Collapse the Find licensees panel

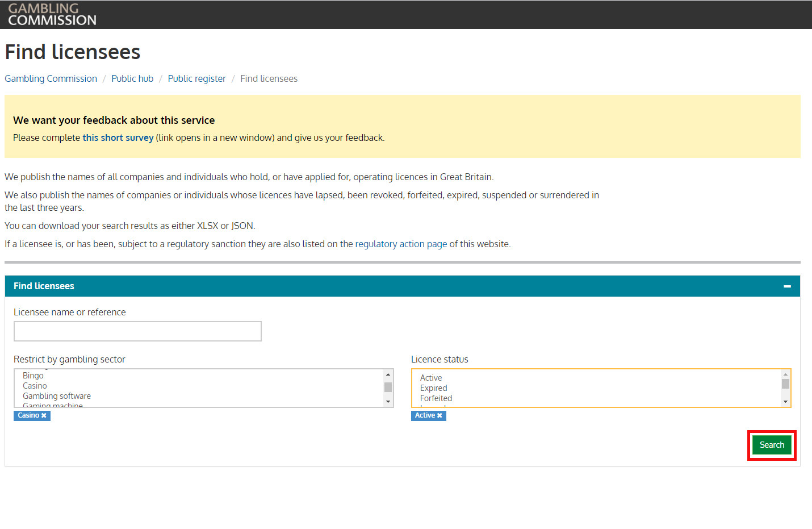coord(787,286)
